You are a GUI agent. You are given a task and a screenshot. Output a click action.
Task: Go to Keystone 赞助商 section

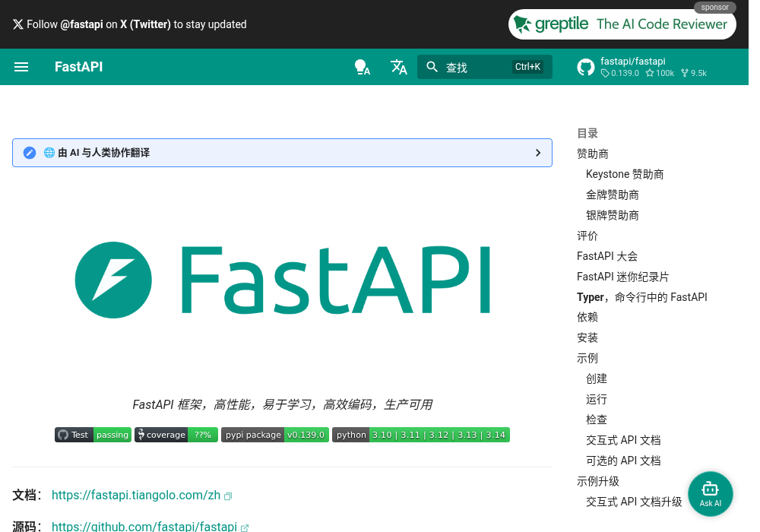(625, 175)
